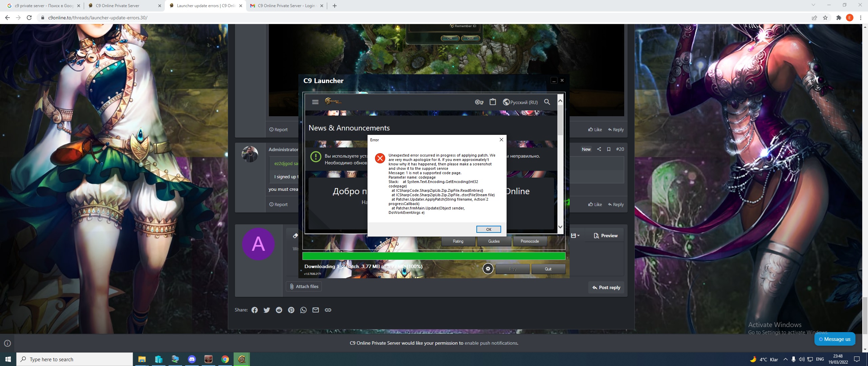Reload the current page
868x366 pixels.
[x=29, y=18]
